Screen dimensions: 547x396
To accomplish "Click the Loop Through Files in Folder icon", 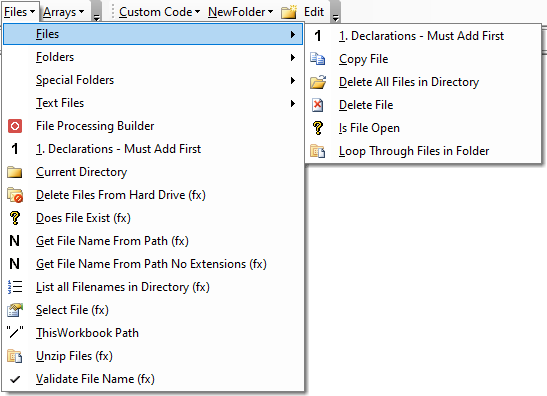I will tap(317, 151).
